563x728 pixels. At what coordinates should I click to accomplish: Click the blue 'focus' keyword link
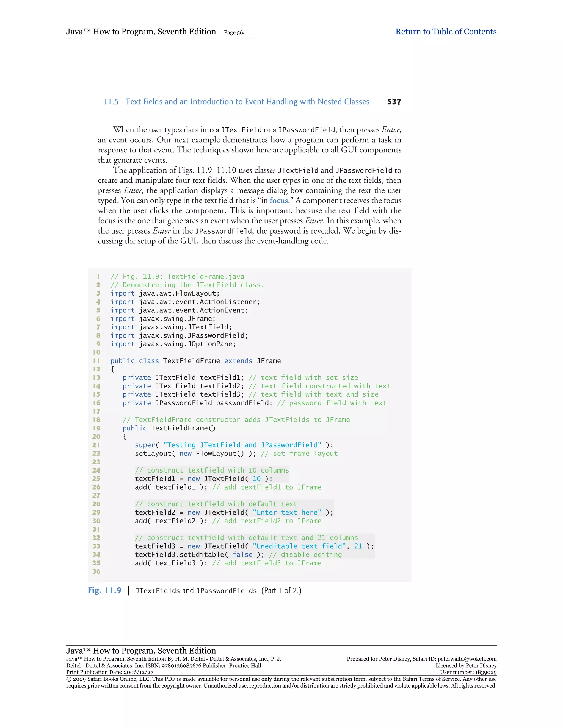tap(278, 200)
